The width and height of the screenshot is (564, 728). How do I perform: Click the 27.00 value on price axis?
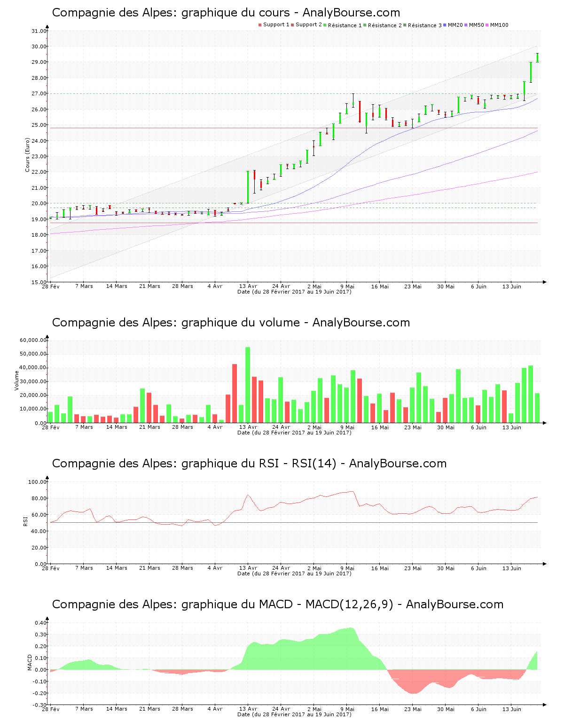tap(39, 94)
